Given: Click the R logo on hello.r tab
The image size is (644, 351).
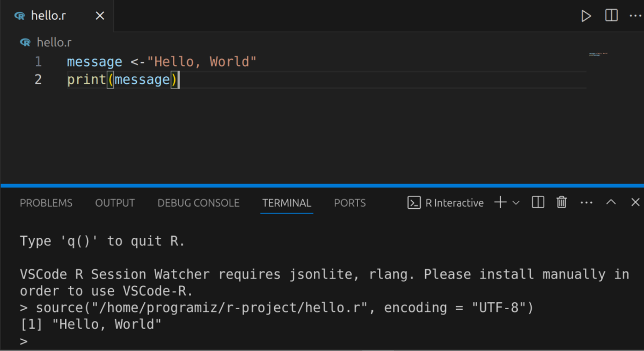Looking at the screenshot, I should [x=20, y=16].
